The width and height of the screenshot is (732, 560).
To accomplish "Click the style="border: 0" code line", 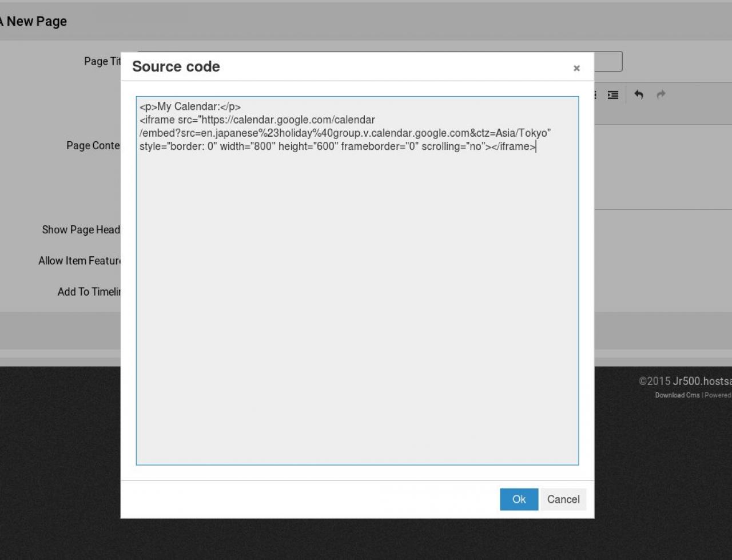I will 337,146.
